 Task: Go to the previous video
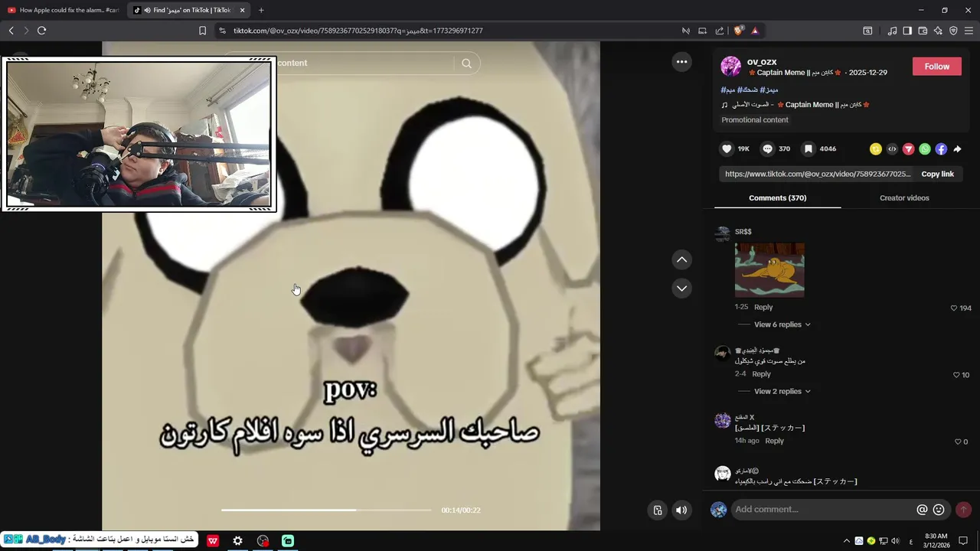pyautogui.click(x=681, y=260)
